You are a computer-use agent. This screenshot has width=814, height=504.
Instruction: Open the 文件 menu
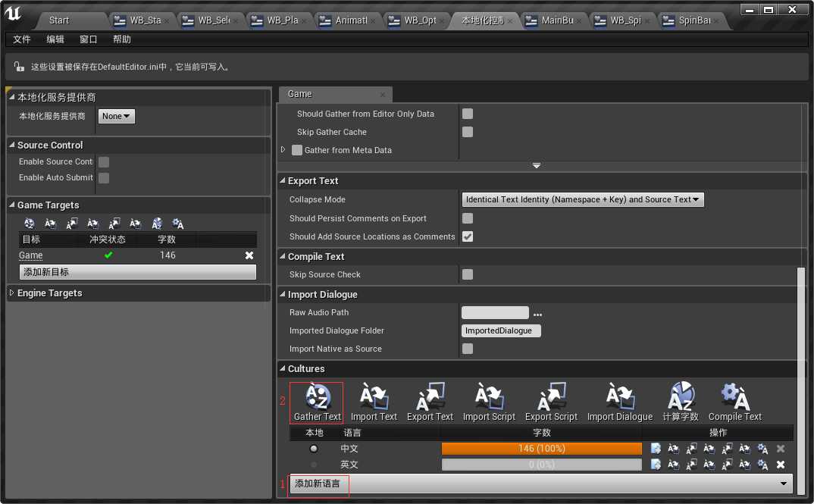(x=22, y=39)
